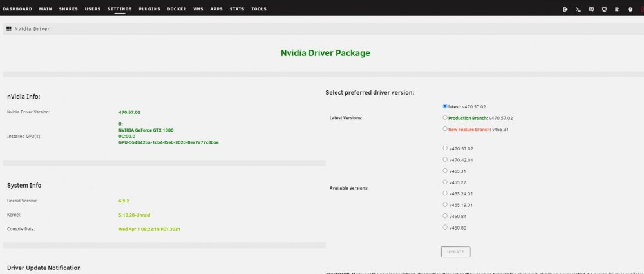
Task: Click the GPU UUID GPU-5548425a text
Action: pos(168,142)
